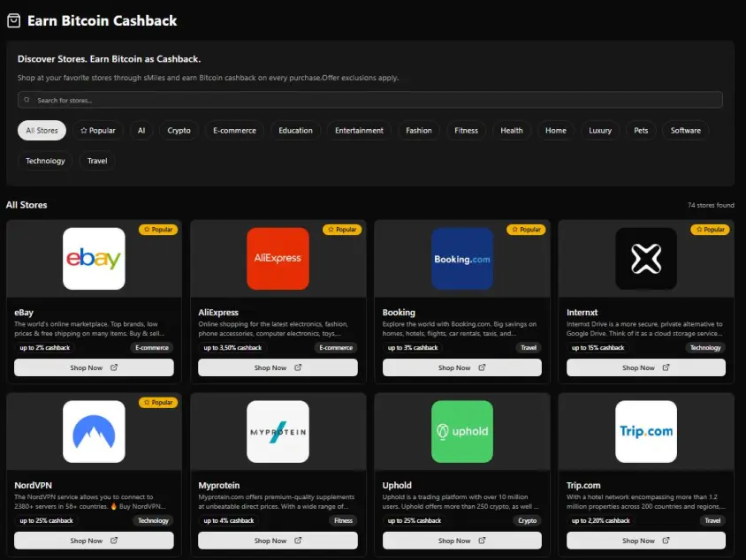The image size is (746, 560).
Task: Open Uphold via Shop Now button
Action: point(462,541)
